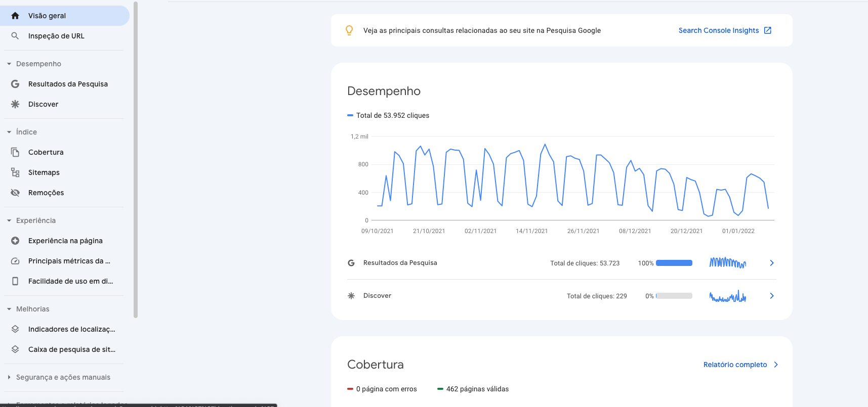Click the Cobertura card heading

click(376, 365)
